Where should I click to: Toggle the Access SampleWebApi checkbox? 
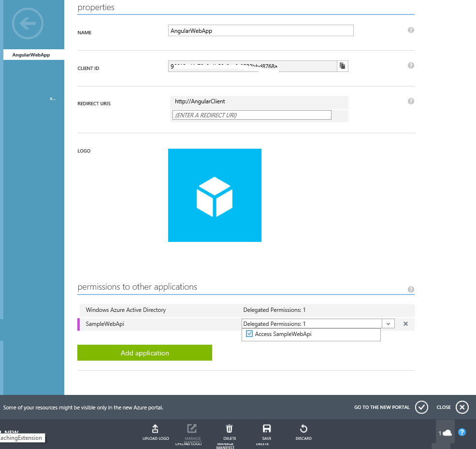click(x=249, y=334)
